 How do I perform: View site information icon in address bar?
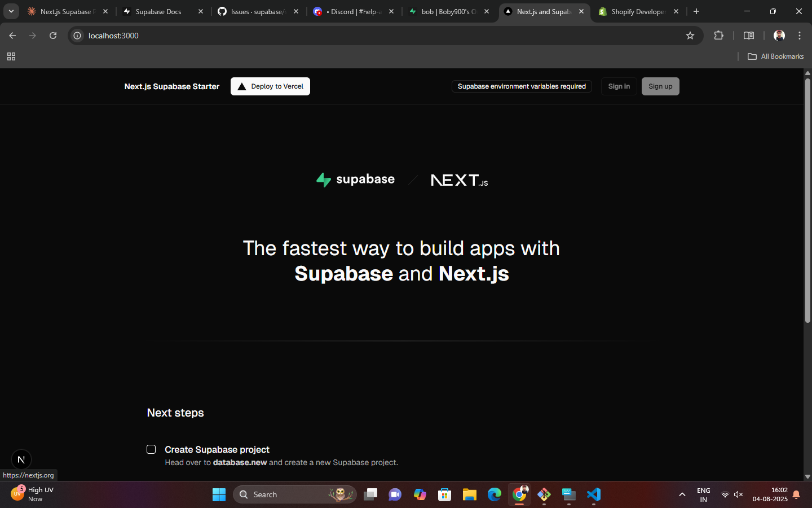coord(77,36)
